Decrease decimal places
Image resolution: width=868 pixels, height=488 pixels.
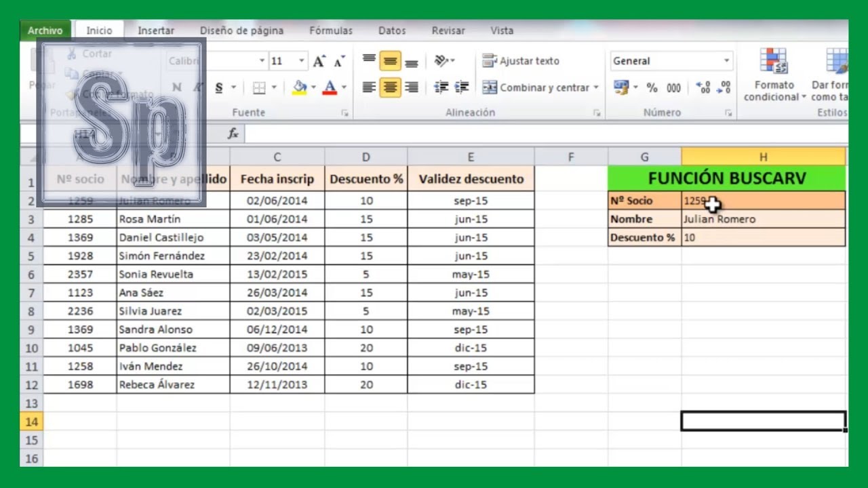point(725,87)
